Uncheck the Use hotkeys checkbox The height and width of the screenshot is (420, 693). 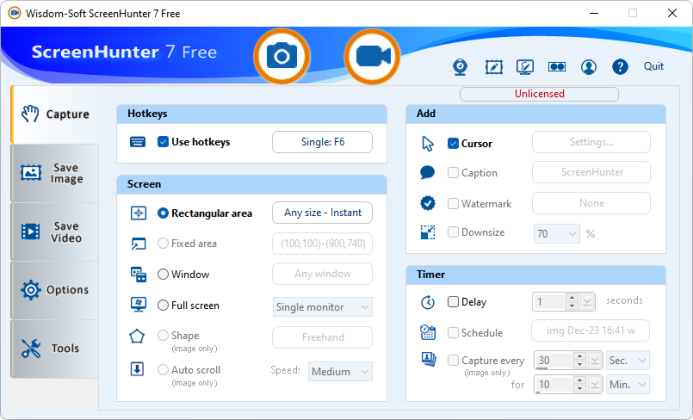163,142
